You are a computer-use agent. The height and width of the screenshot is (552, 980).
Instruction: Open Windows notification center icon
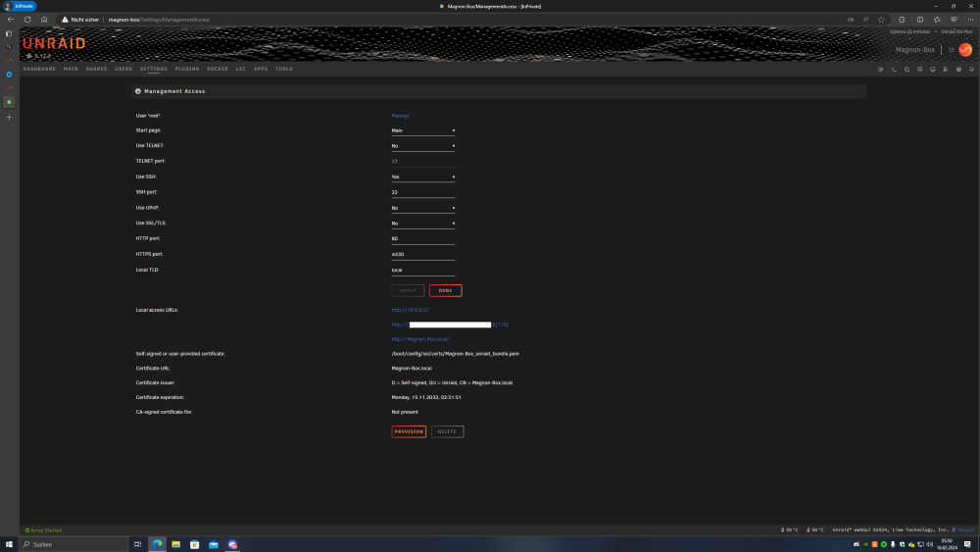(x=967, y=544)
